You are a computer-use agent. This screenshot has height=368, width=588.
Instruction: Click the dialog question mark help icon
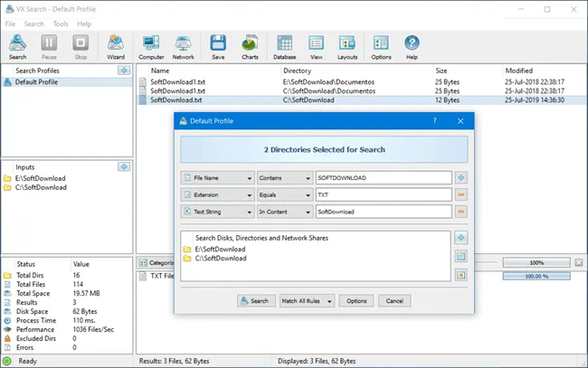(434, 120)
